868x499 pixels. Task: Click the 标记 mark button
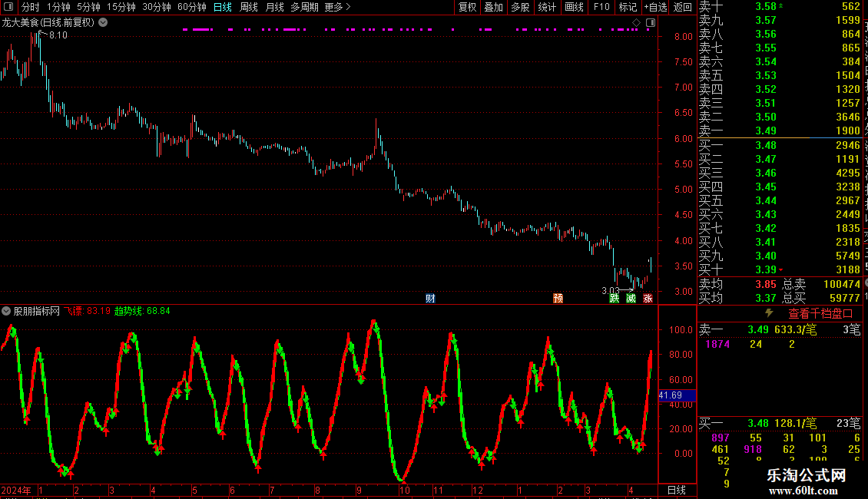pyautogui.click(x=628, y=7)
